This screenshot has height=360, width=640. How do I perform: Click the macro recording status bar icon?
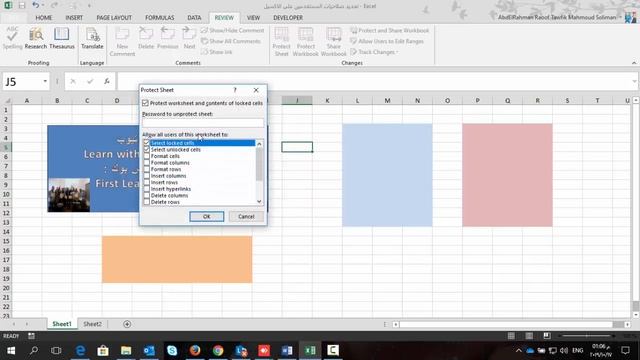pos(31,336)
